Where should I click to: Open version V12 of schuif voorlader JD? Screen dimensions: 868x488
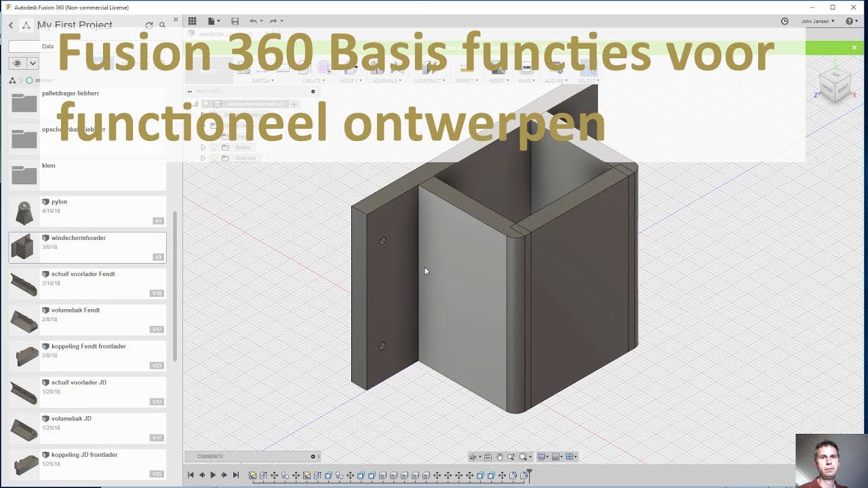(157, 402)
